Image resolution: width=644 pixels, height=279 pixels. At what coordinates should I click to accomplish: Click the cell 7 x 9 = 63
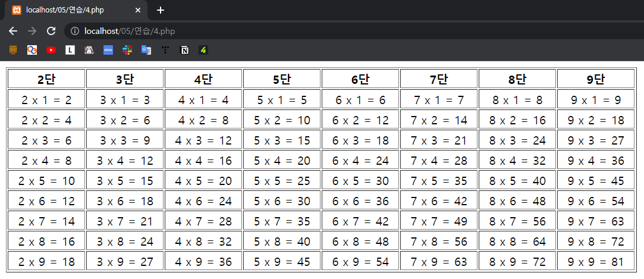point(439,261)
